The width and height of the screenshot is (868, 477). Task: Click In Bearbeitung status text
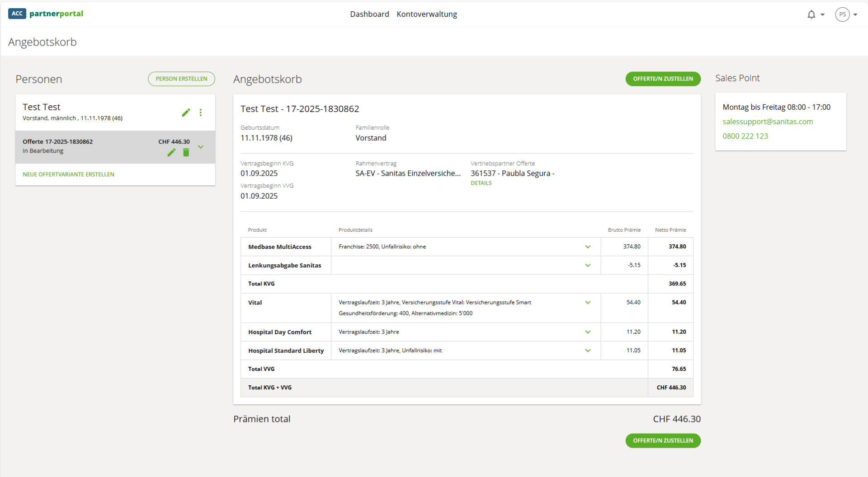click(43, 151)
